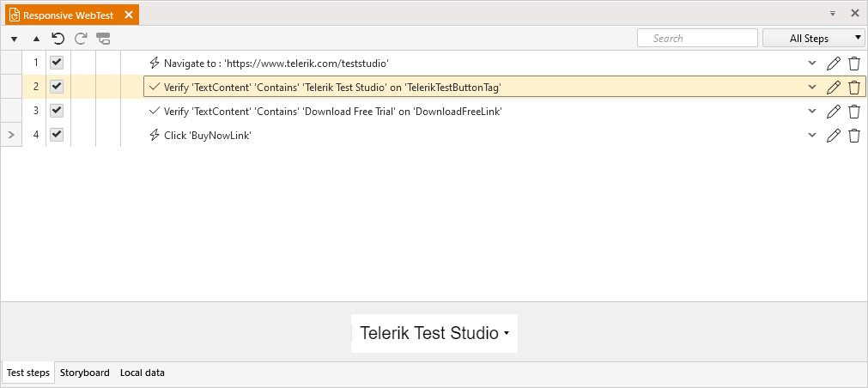Click the Redo icon in the toolbar
868x388 pixels.
[x=81, y=38]
